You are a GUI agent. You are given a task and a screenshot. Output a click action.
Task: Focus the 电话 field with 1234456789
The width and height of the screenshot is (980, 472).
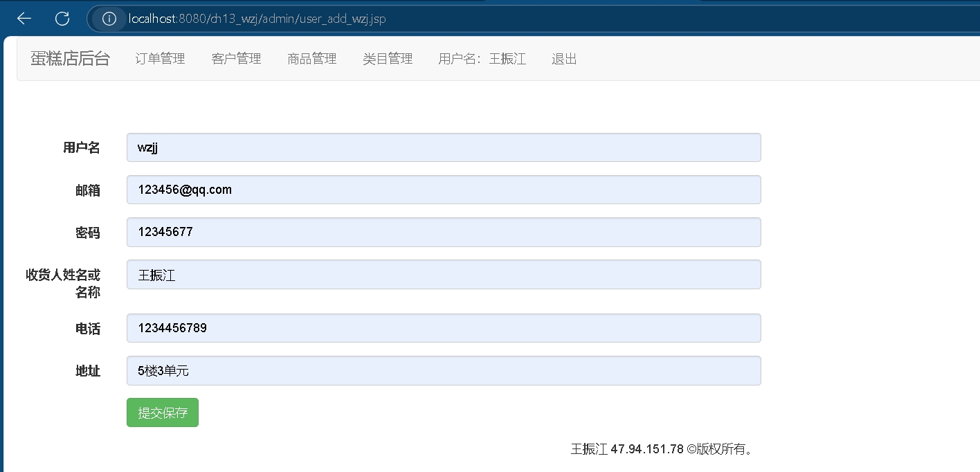tap(444, 328)
